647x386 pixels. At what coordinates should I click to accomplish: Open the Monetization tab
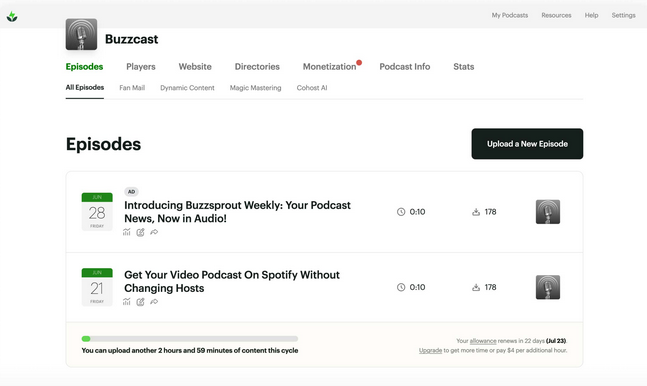pyautogui.click(x=329, y=66)
